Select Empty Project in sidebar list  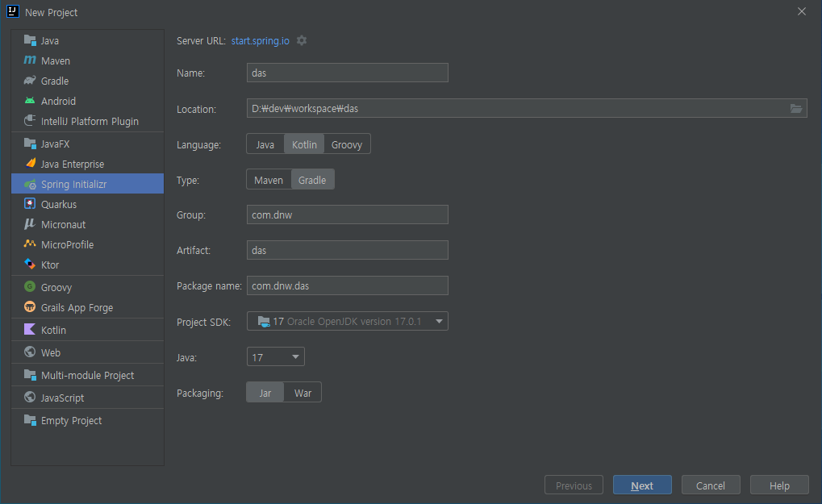pyautogui.click(x=88, y=420)
